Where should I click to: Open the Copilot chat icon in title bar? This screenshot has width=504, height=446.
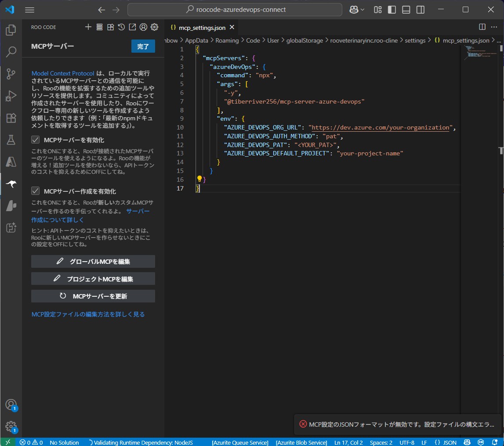tap(354, 10)
